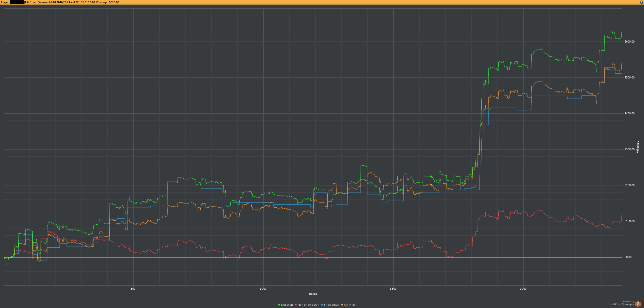
Task: Toggle the Net Won series label
Action: pyautogui.click(x=287, y=305)
